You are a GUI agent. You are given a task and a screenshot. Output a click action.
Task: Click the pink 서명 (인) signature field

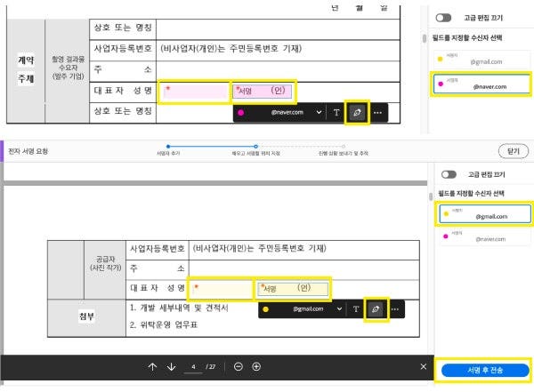tap(262, 92)
